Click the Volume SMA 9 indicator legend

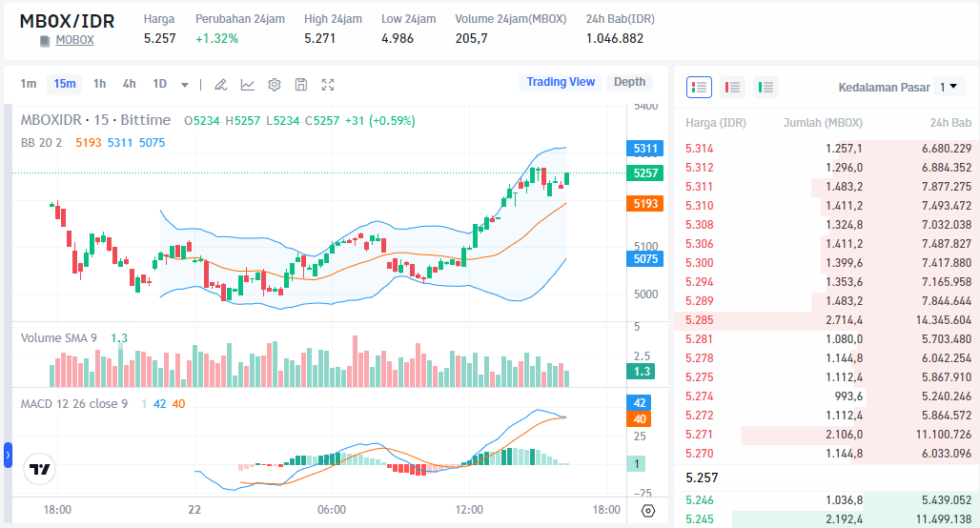pyautogui.click(x=59, y=338)
